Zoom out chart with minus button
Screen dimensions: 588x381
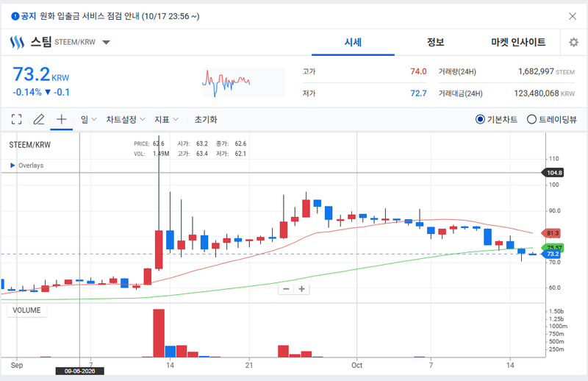[x=286, y=288]
